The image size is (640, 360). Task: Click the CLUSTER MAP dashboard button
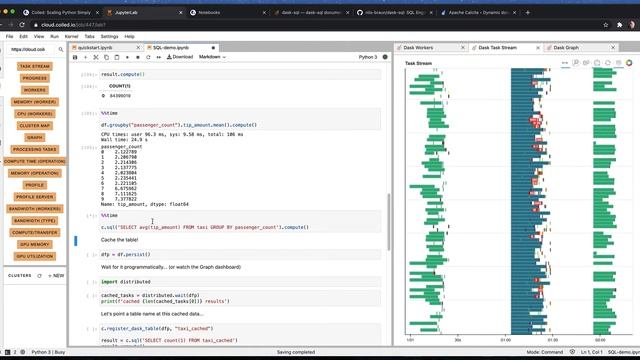pyautogui.click(x=35, y=125)
